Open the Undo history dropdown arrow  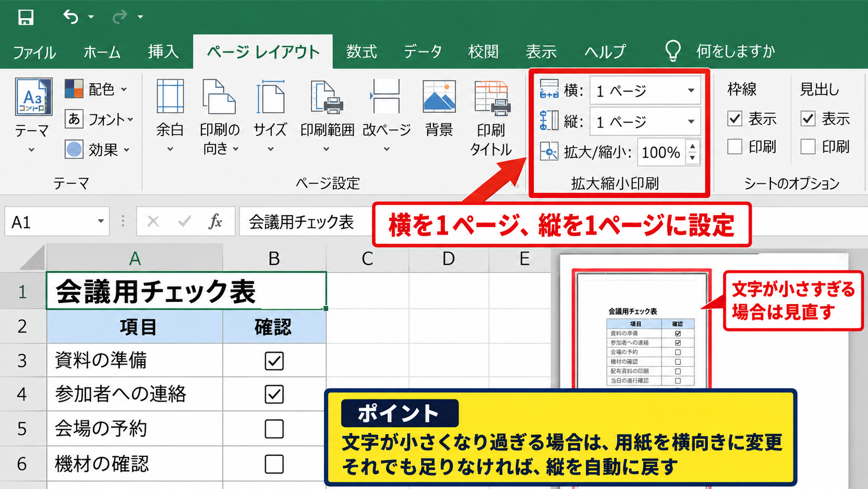point(91,17)
